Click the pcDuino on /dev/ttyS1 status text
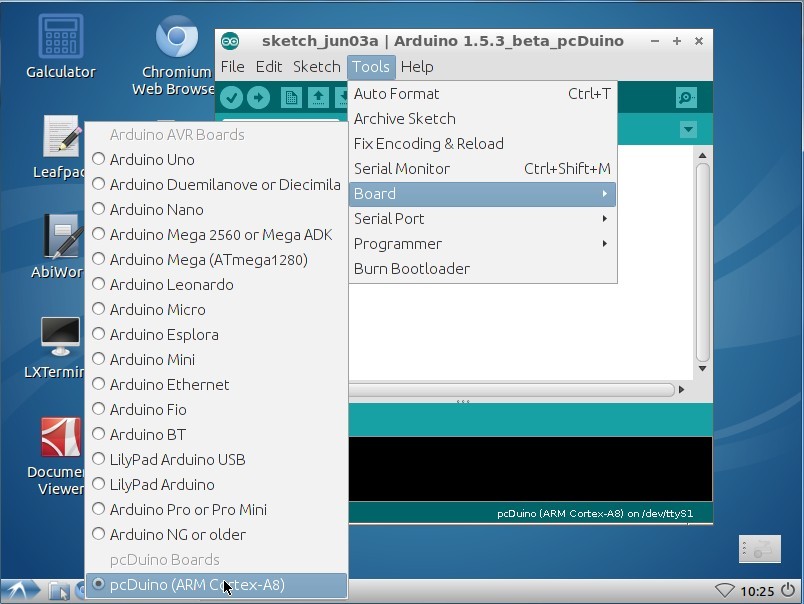 pyautogui.click(x=595, y=513)
